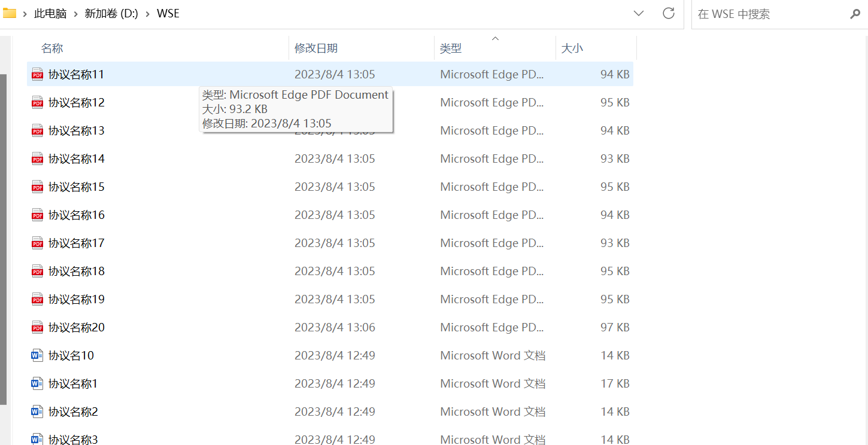
Task: Click the PDF icon of 协议名称18
Action: (x=37, y=272)
